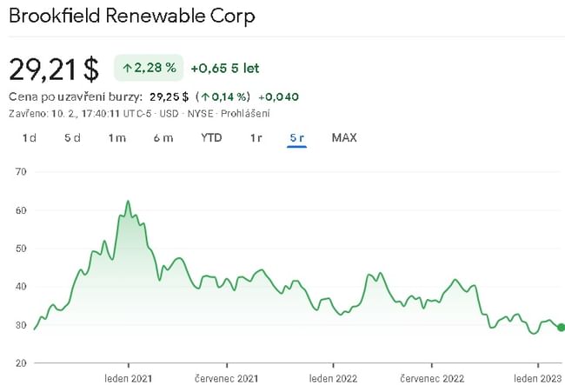This screenshot has height=392, width=565.
Task: Display the MAX price history
Action: tap(344, 137)
